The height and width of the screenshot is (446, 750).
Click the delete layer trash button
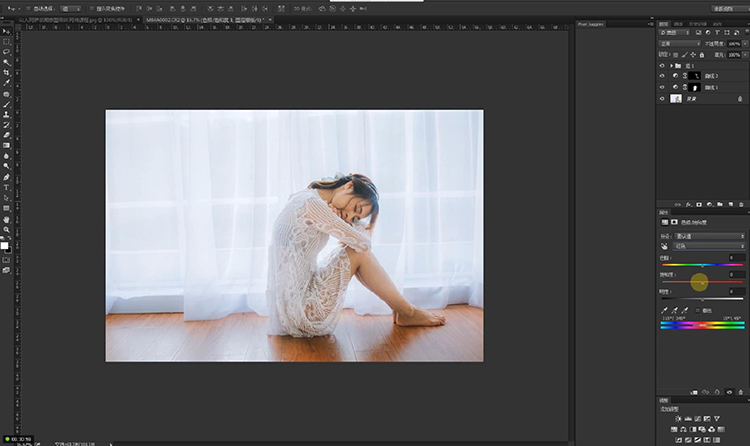click(741, 204)
